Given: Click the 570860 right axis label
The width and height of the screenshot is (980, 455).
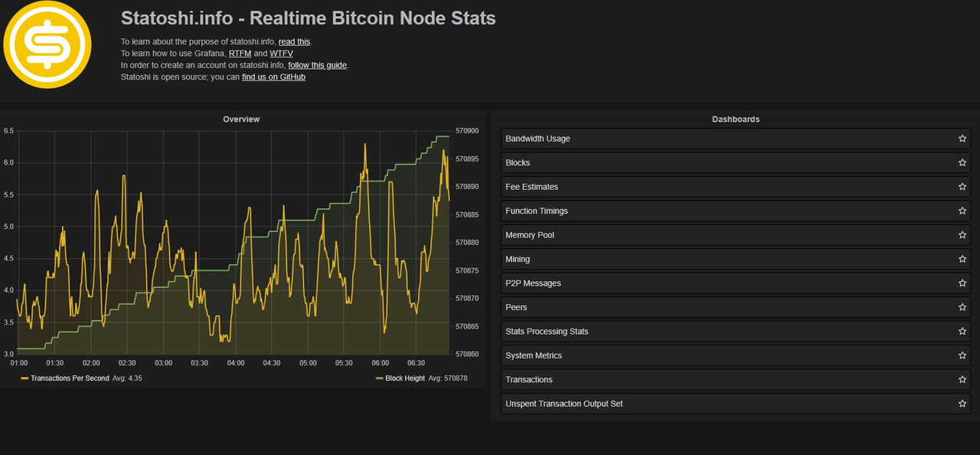Looking at the screenshot, I should click(467, 354).
